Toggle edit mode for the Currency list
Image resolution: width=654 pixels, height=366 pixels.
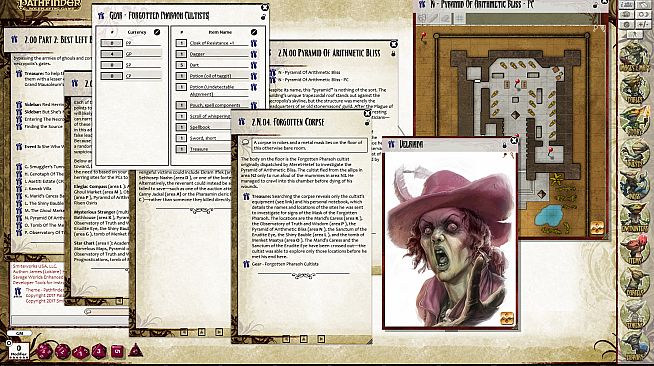point(157,32)
